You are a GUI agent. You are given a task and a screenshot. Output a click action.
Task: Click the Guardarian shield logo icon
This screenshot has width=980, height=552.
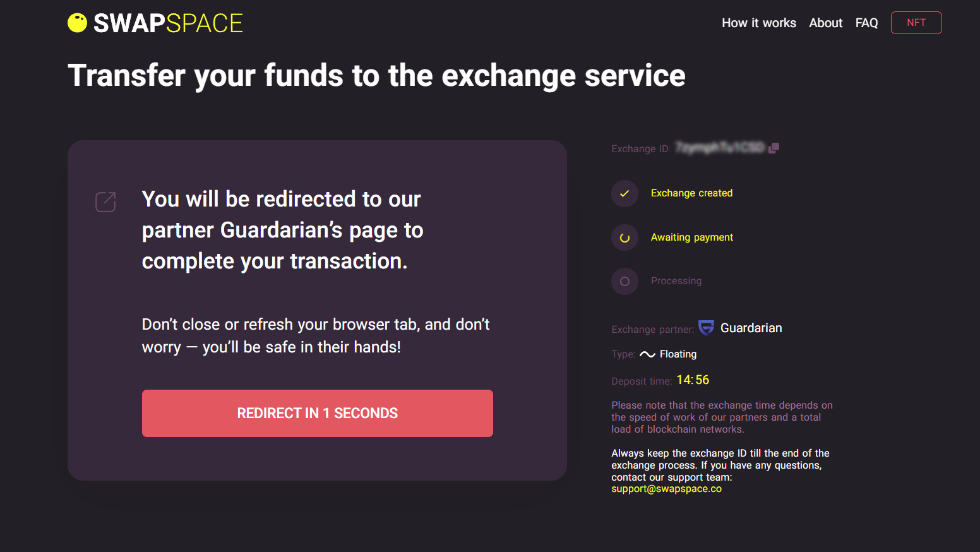click(706, 328)
